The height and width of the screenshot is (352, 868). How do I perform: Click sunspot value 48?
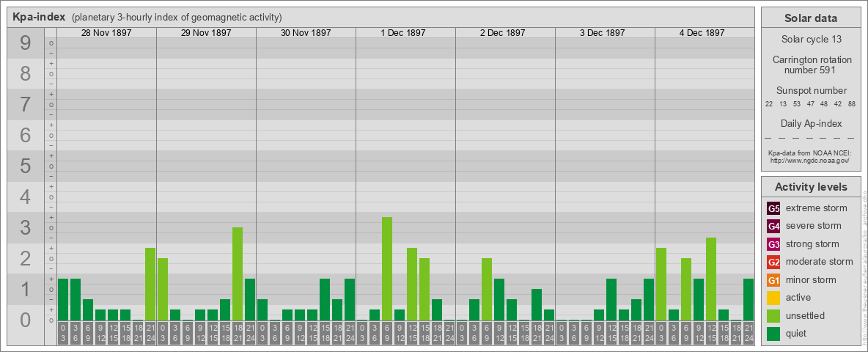(x=824, y=104)
